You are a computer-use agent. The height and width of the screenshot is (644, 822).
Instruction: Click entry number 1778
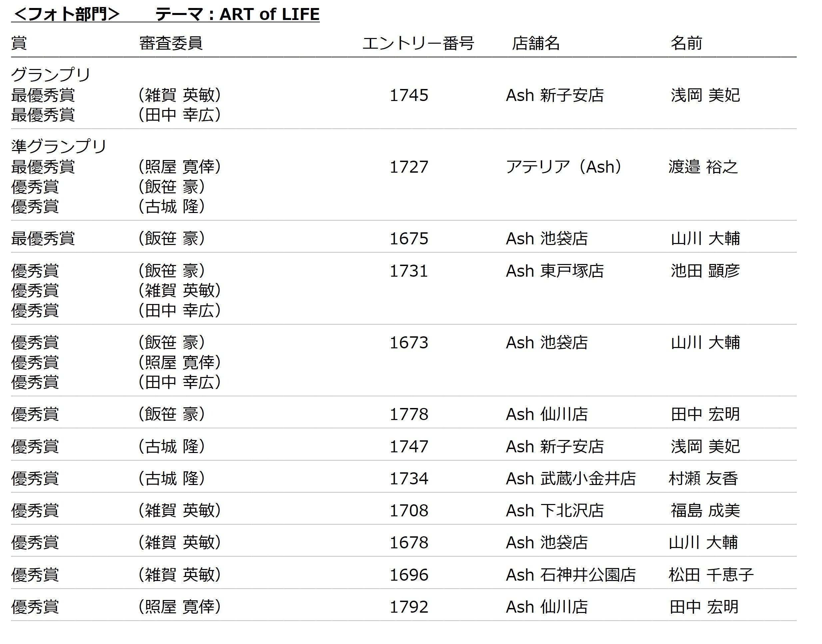point(409,414)
